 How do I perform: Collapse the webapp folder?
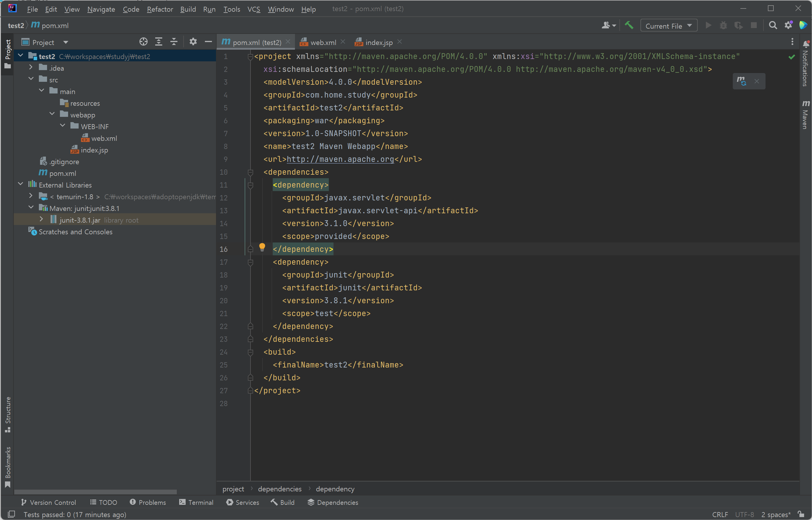pos(52,114)
